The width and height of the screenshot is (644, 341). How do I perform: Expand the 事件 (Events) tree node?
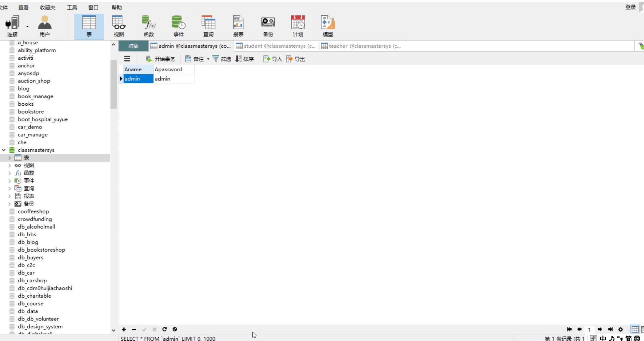pos(10,181)
